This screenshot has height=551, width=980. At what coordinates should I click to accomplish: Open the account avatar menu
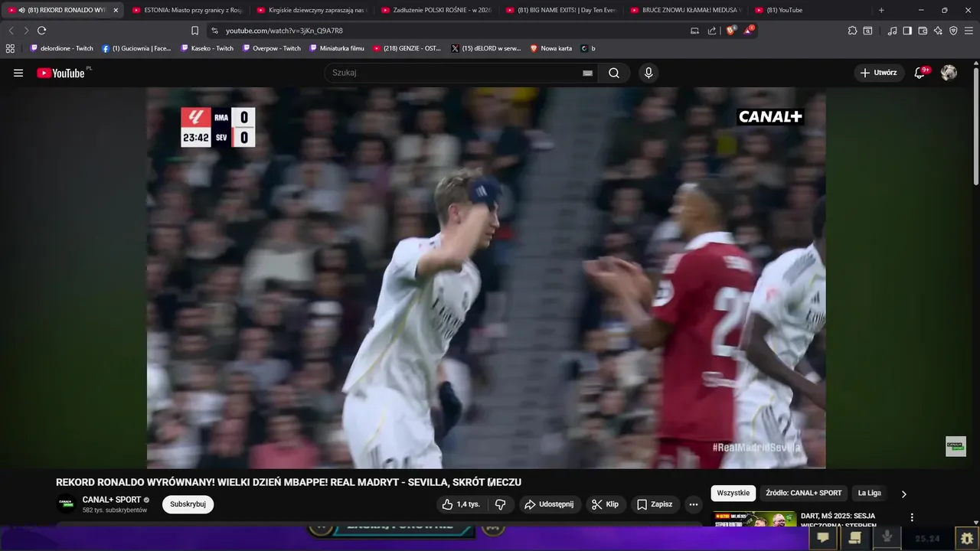[x=949, y=73]
